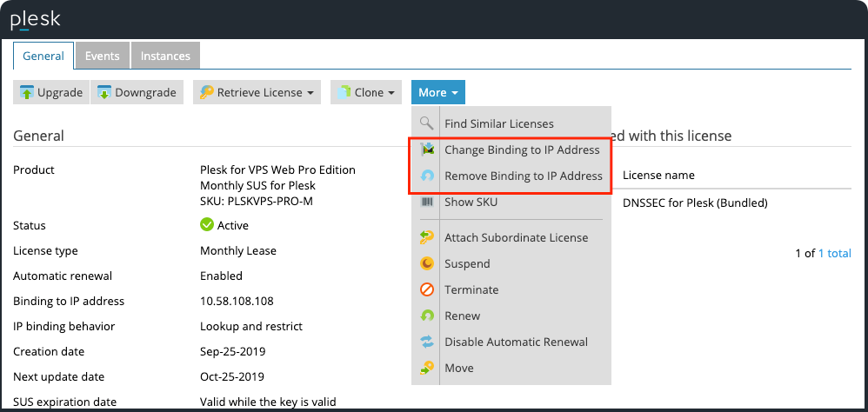Switch to the Events tab
The image size is (868, 412).
pos(102,56)
